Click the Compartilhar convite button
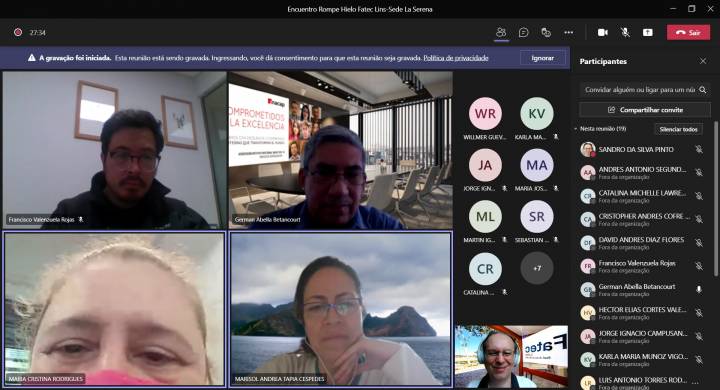This screenshot has height=390, width=720. click(645, 110)
